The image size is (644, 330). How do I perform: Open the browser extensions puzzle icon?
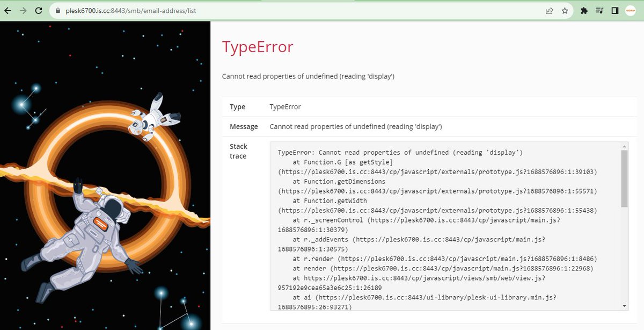[584, 10]
